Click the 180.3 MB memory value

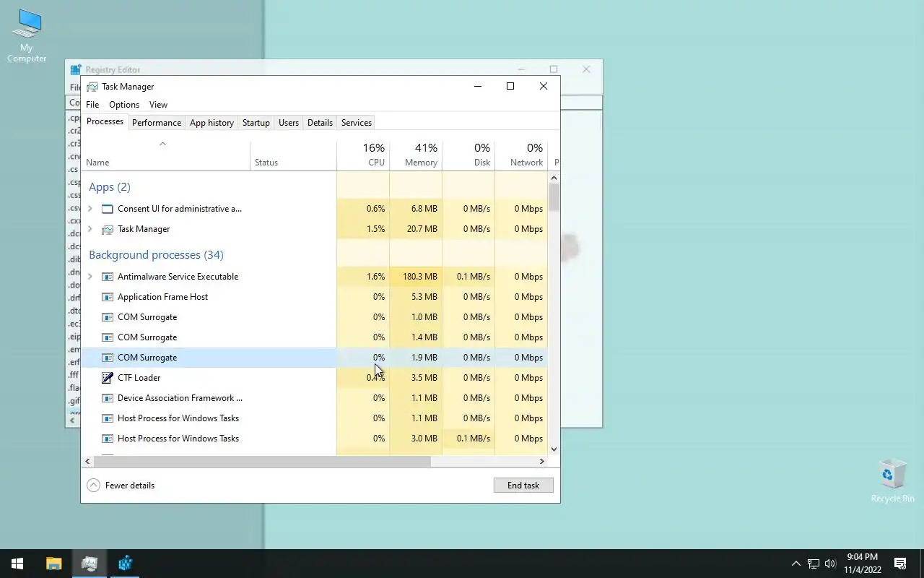420,277
